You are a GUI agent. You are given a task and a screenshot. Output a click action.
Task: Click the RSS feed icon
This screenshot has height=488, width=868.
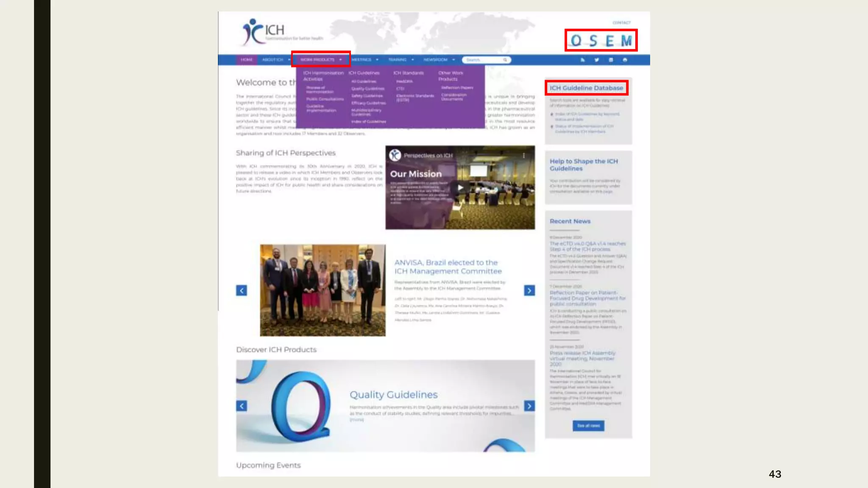(x=583, y=60)
